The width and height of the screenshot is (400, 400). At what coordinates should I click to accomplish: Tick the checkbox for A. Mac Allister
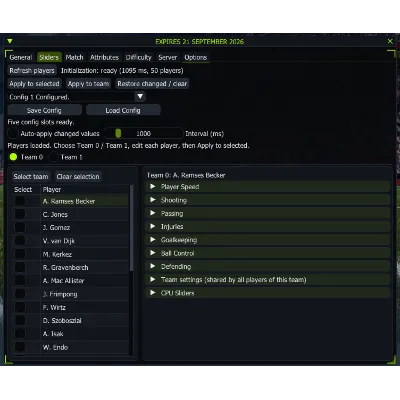[x=20, y=281]
